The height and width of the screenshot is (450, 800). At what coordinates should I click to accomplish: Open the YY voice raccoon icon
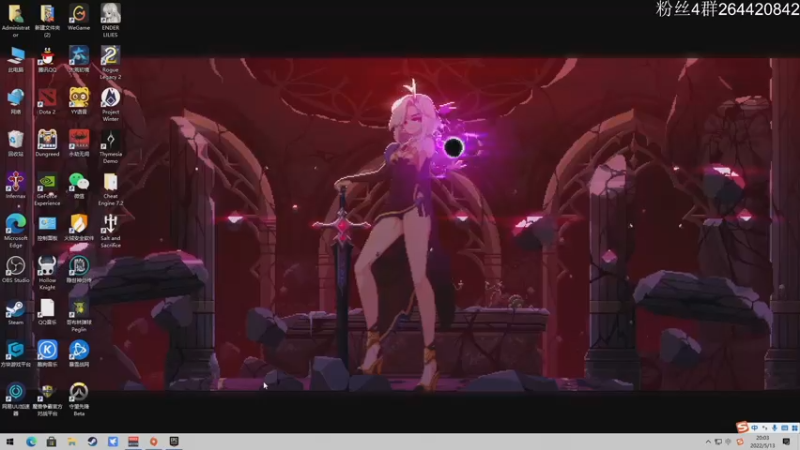tap(79, 101)
